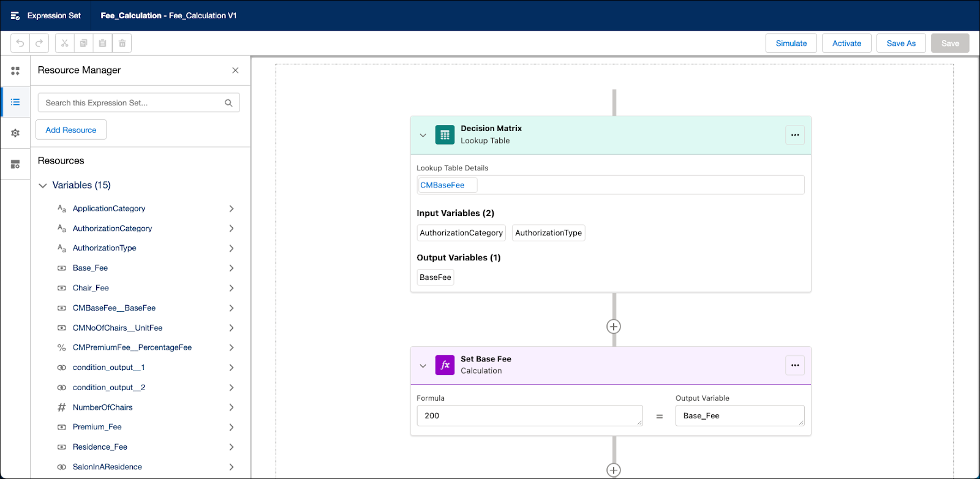980x479 pixels.
Task: Click the Save As button
Action: click(901, 43)
